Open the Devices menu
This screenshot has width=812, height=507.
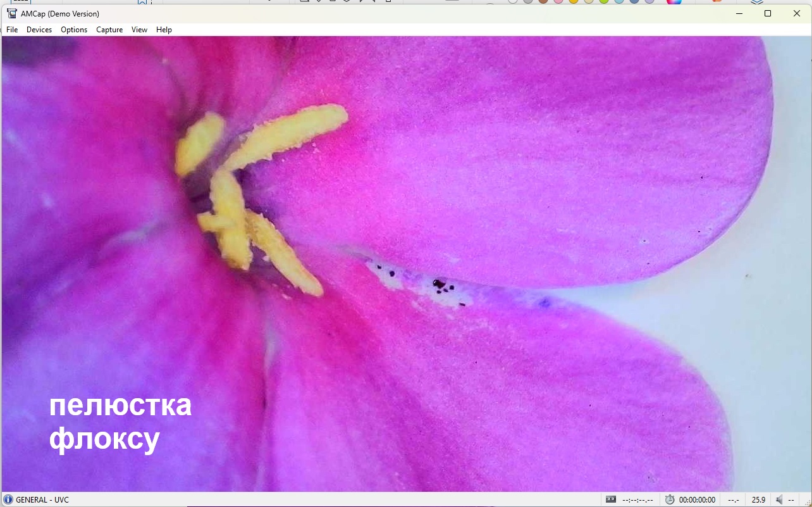click(39, 30)
